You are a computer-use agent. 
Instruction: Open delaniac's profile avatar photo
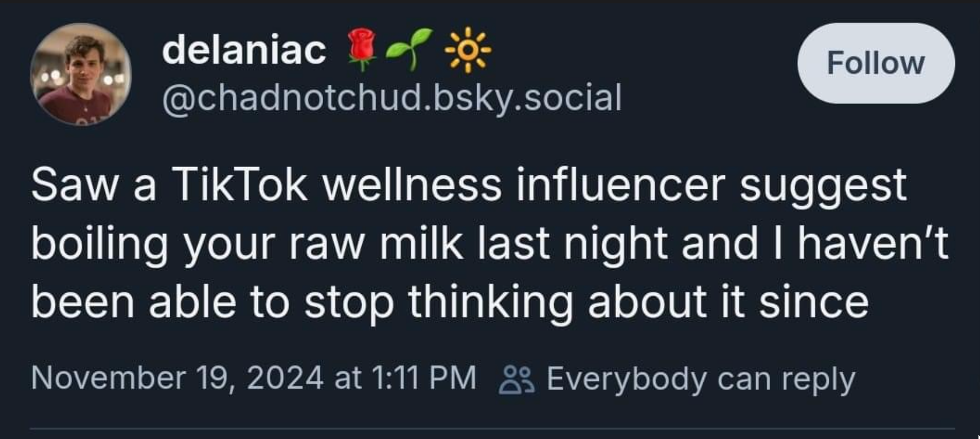pyautogui.click(x=81, y=74)
